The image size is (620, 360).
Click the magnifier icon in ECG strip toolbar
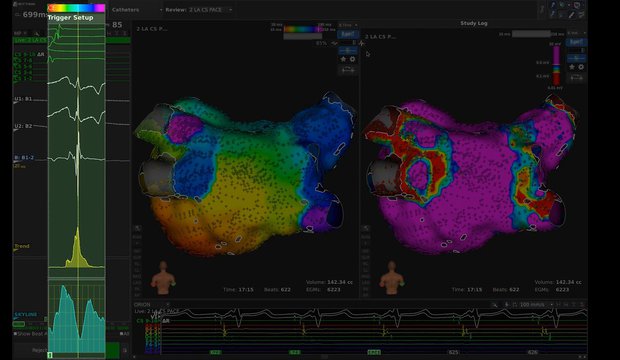pyautogui.click(x=495, y=305)
